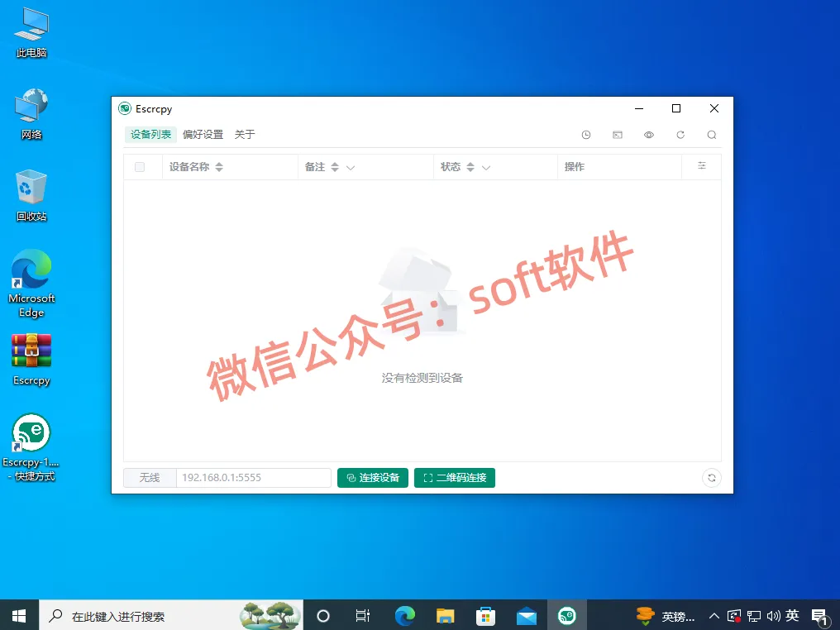Click the taskbar search box
Viewport: 840px width, 630px height.
[x=171, y=616]
